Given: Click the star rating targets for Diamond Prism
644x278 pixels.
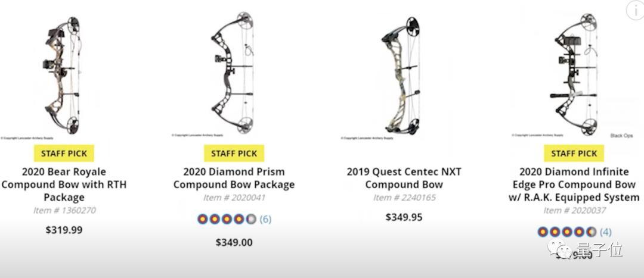Looking at the screenshot, I should tap(227, 219).
